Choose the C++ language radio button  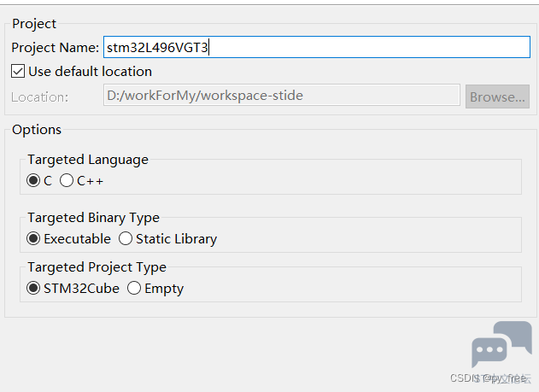tap(67, 181)
